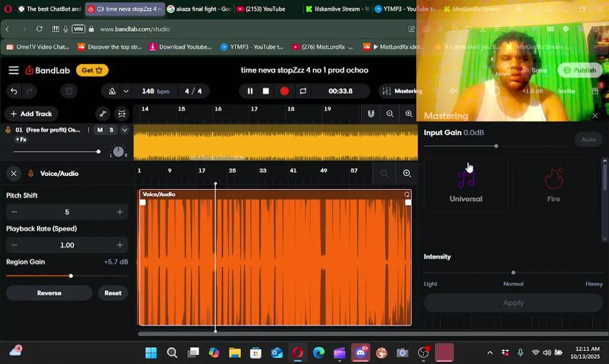Viewport: 609px width, 364px height.
Task: Solo track 01 with the S button
Action: [111, 130]
